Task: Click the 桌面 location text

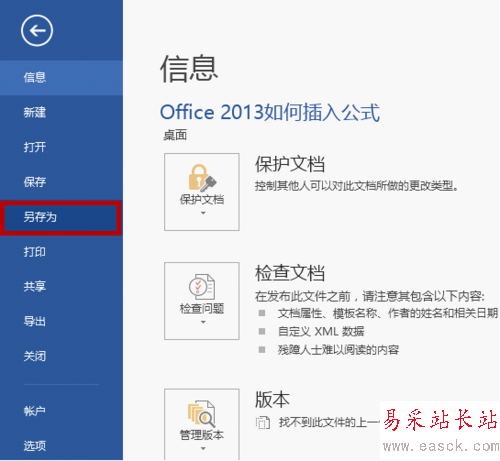Action: [175, 135]
